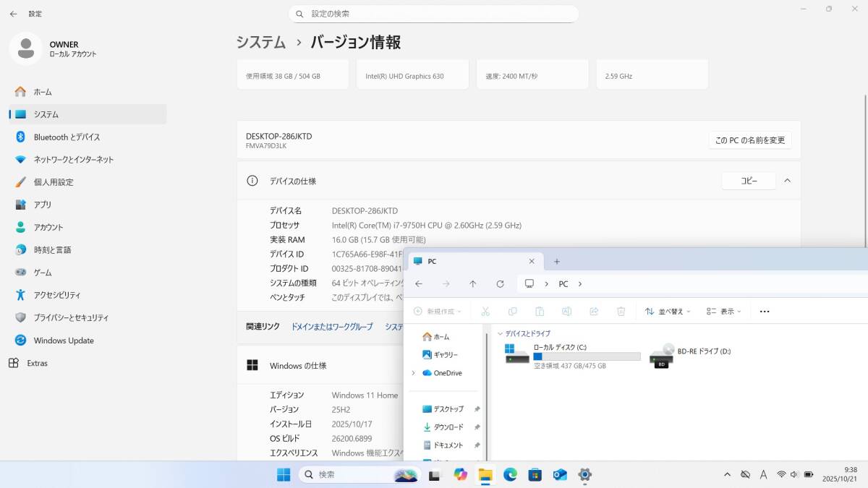Click the local disk (C:) usage bar
This screenshot has width=868, height=488.
(587, 356)
